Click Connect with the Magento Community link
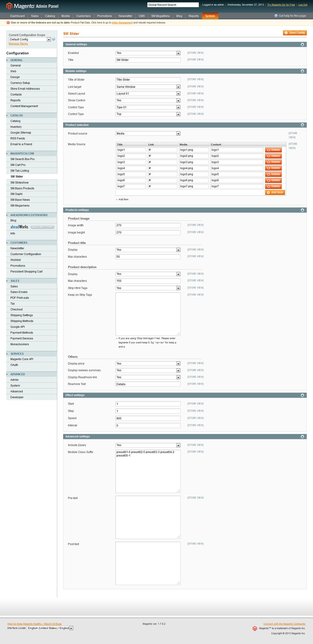The width and height of the screenshot is (313, 644). [x=284, y=624]
